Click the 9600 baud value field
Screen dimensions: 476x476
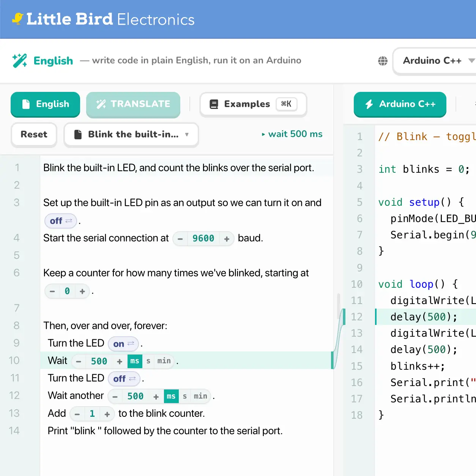point(203,239)
